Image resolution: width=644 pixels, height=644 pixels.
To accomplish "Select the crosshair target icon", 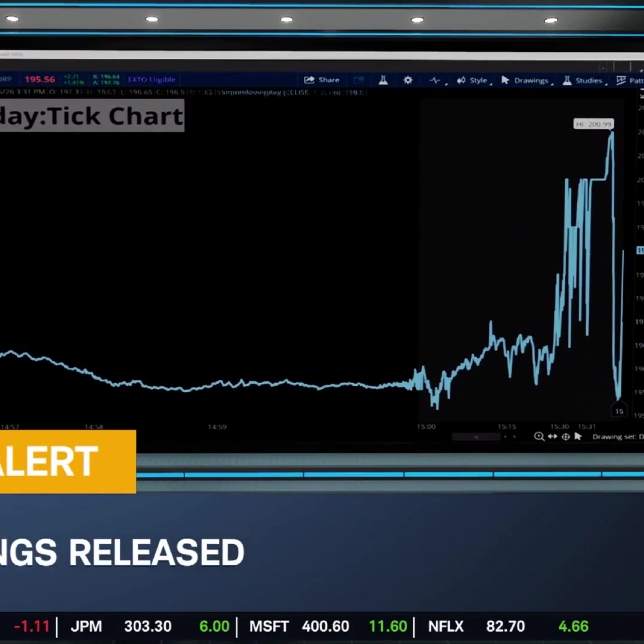I will coord(566,437).
